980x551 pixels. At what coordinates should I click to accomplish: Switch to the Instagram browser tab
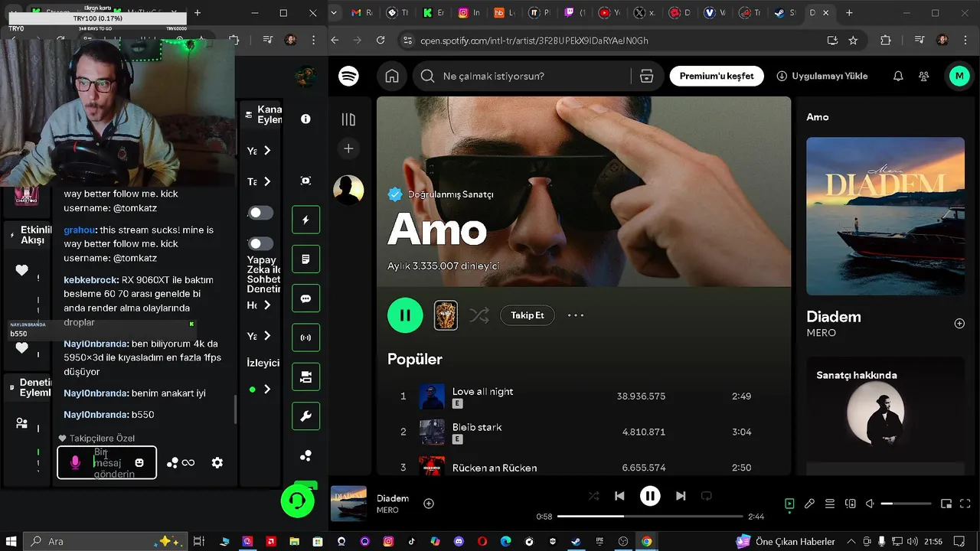tap(469, 13)
